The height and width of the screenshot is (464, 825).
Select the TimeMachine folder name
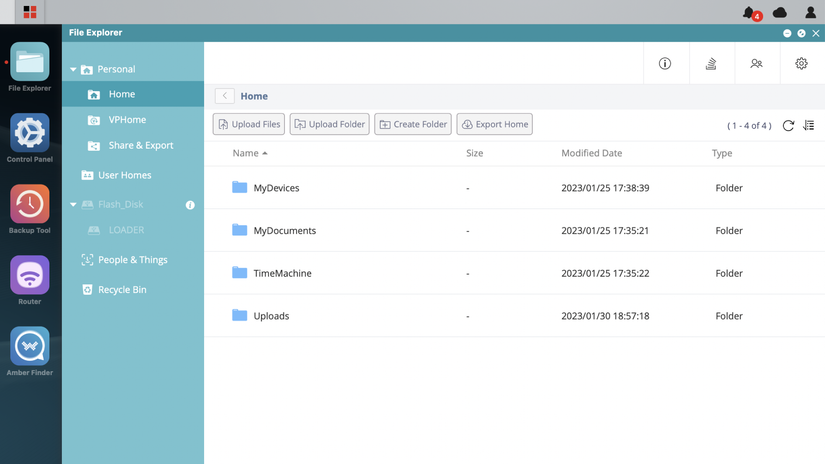coord(283,273)
